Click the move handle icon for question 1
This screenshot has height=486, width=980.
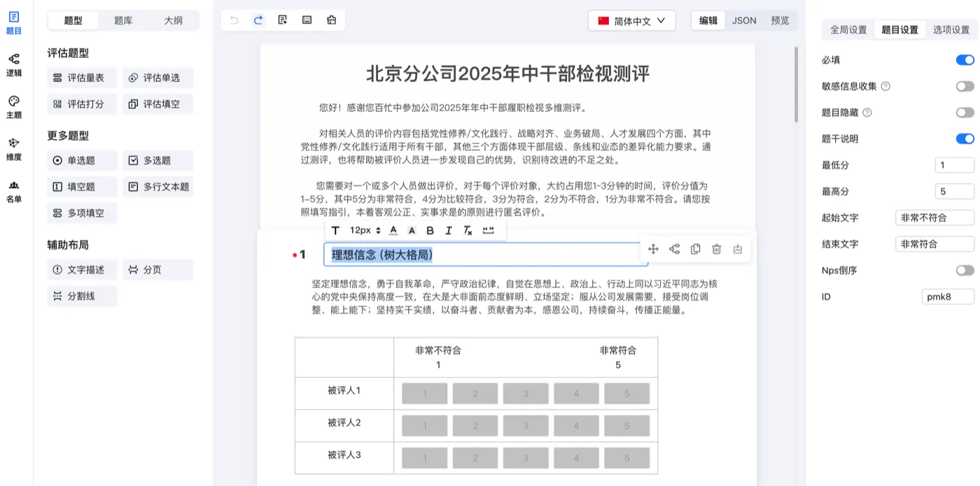653,249
